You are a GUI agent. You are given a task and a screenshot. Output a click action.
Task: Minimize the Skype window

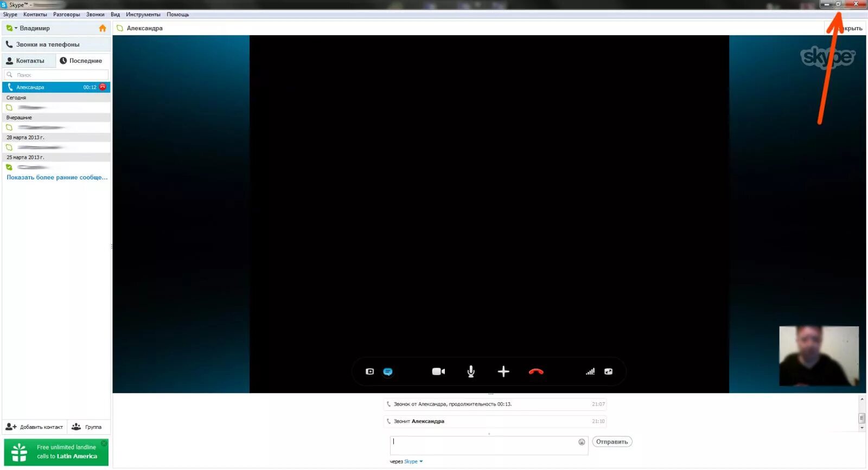827,4
